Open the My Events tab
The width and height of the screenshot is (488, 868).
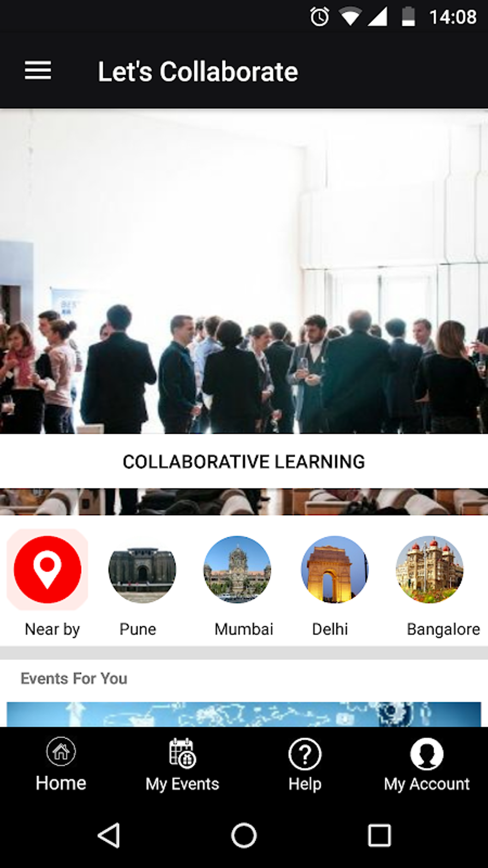182,765
